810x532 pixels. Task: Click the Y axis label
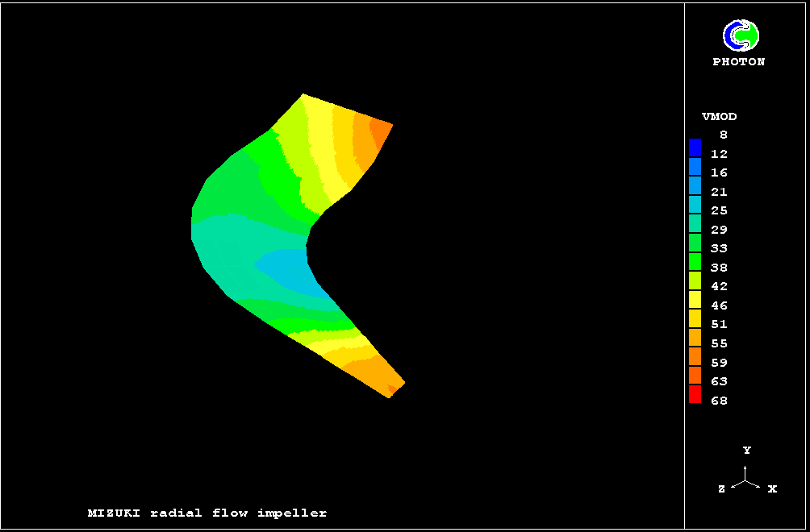[x=747, y=451]
